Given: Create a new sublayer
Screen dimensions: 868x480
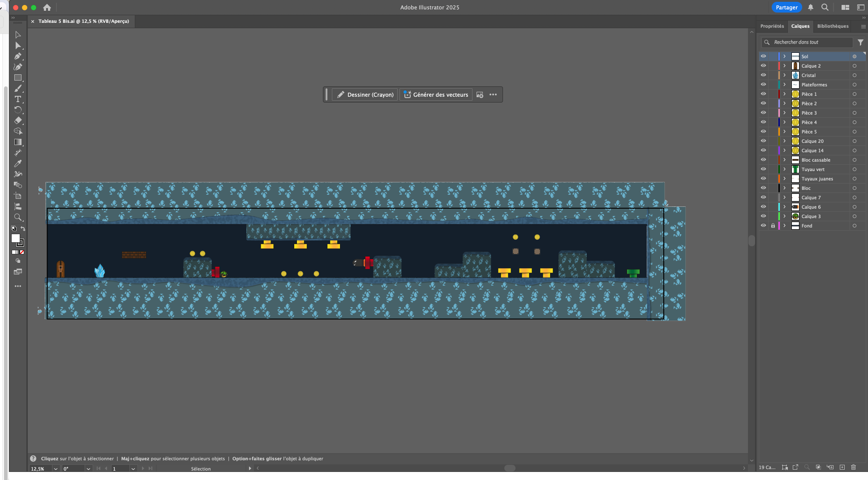Looking at the screenshot, I should [x=830, y=467].
